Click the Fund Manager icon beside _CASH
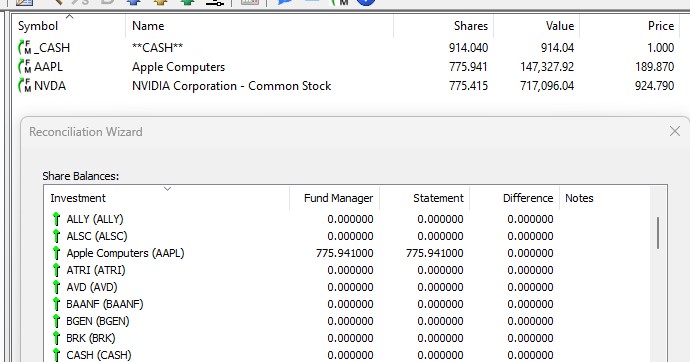Viewport: 690px width, 362px height. click(x=25, y=48)
